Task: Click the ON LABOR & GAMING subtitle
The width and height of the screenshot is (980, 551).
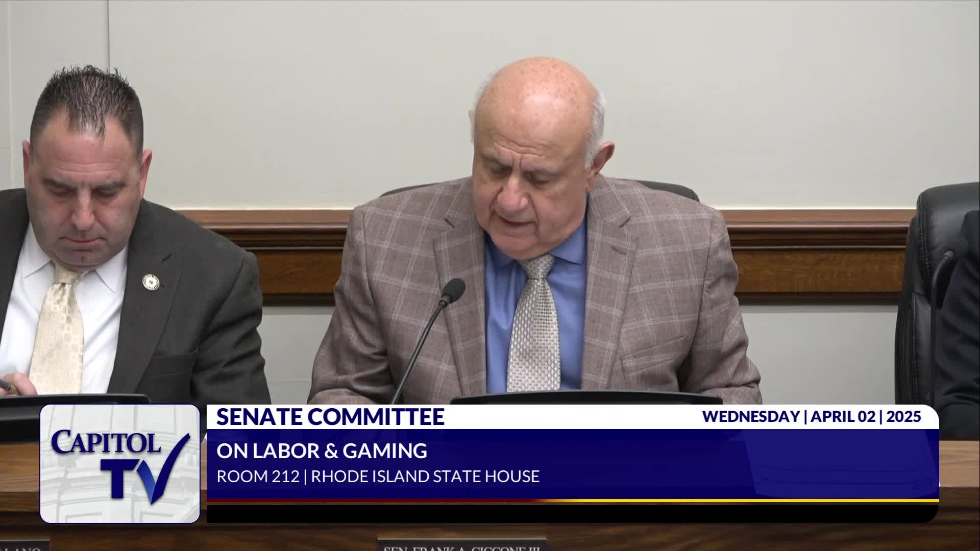Action: 322,451
